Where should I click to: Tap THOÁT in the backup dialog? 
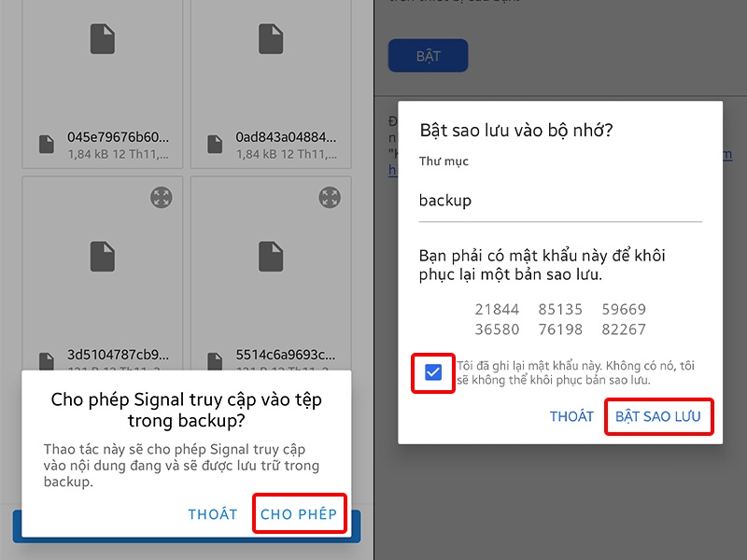click(571, 416)
